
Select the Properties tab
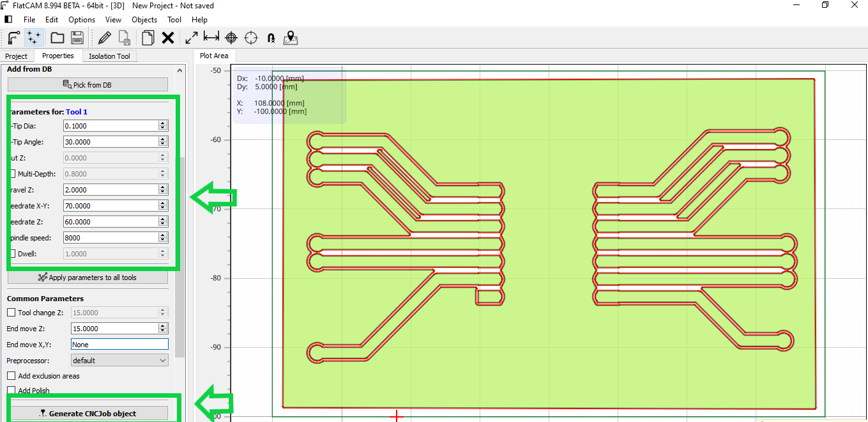[58, 56]
